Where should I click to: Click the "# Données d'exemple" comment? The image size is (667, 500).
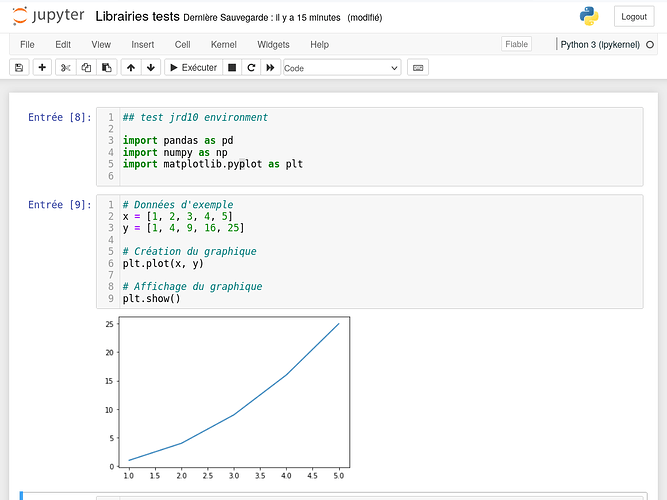coord(178,205)
